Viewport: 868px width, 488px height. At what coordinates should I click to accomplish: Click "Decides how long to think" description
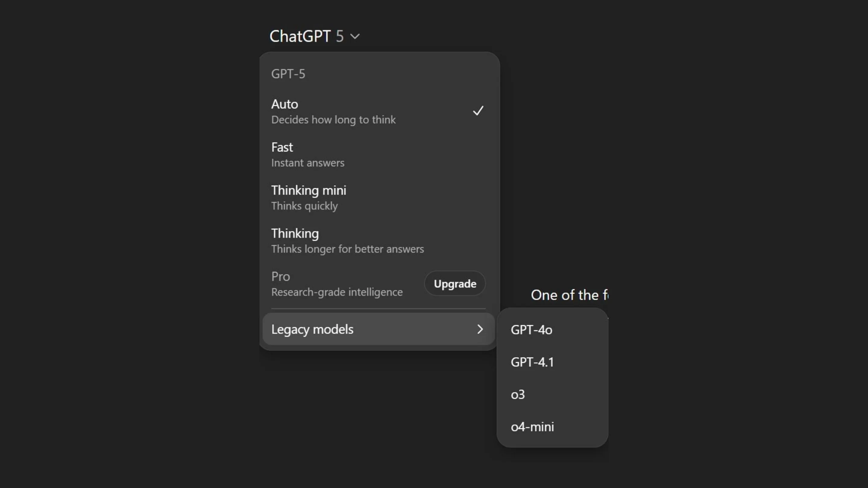[x=333, y=120]
